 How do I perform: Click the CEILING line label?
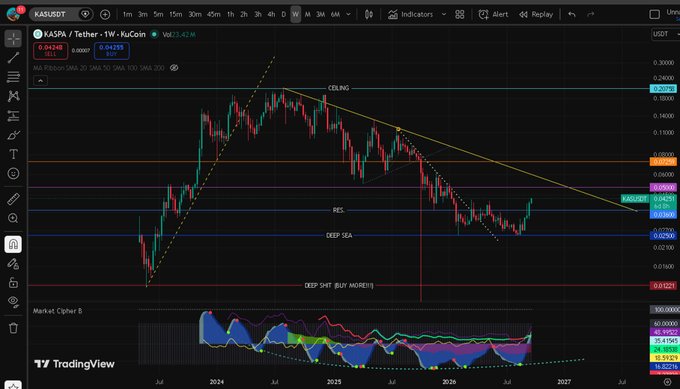pyautogui.click(x=338, y=88)
